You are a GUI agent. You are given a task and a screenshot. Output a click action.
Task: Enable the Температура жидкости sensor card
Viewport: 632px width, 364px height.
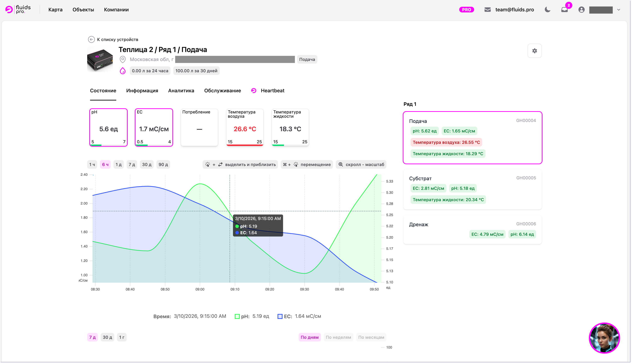click(290, 127)
